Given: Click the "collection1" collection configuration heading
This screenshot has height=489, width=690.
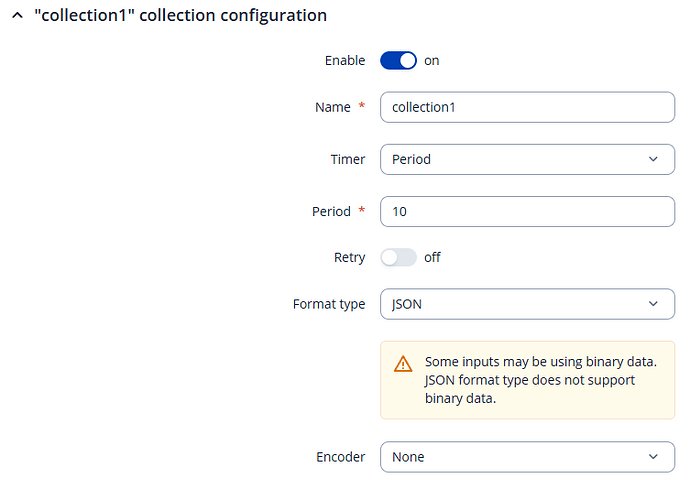Looking at the screenshot, I should tap(180, 16).
